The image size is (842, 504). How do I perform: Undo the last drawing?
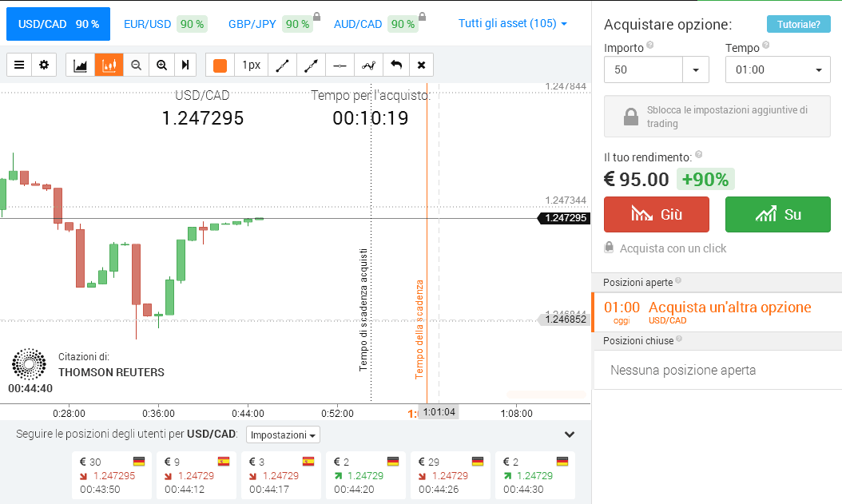click(x=396, y=65)
